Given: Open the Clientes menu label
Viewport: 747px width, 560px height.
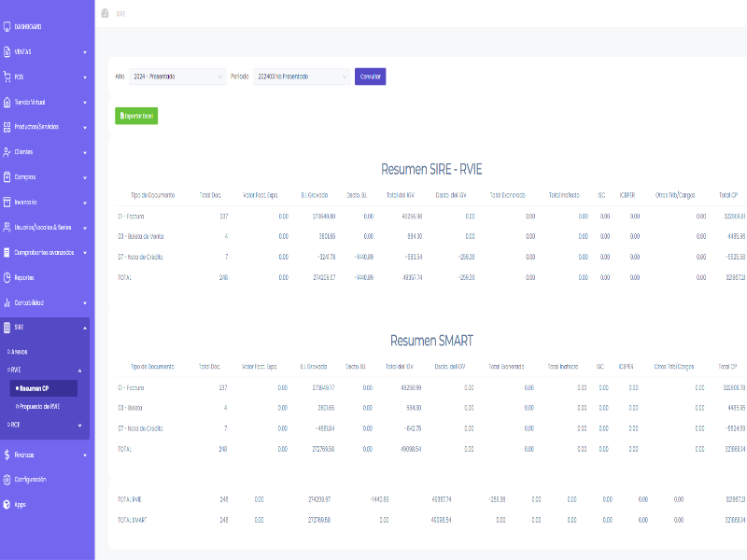Looking at the screenshot, I should coord(23,152).
